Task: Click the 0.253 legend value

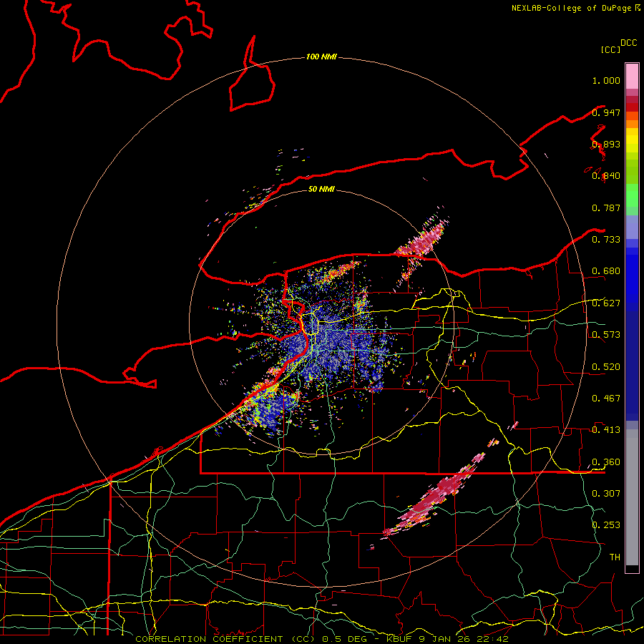Action: 606,525
